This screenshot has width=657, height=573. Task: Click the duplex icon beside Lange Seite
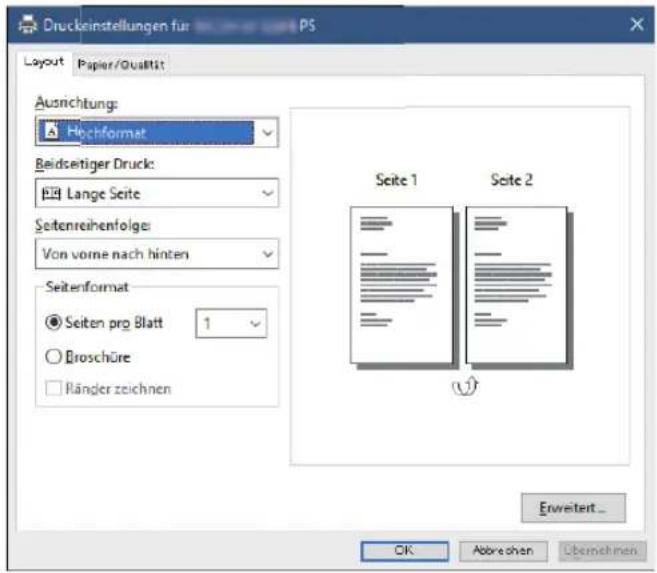point(52,194)
